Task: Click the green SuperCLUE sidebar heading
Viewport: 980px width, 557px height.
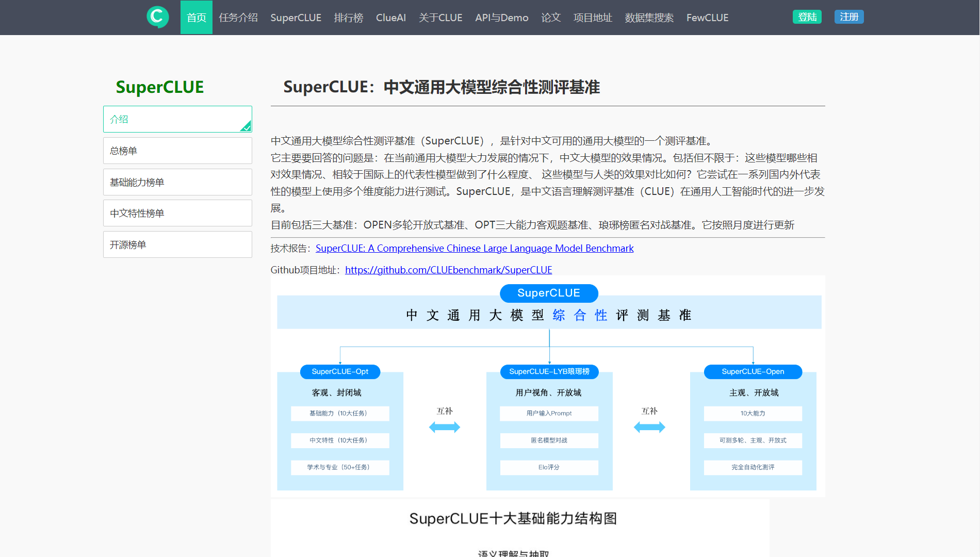Action: 160,87
